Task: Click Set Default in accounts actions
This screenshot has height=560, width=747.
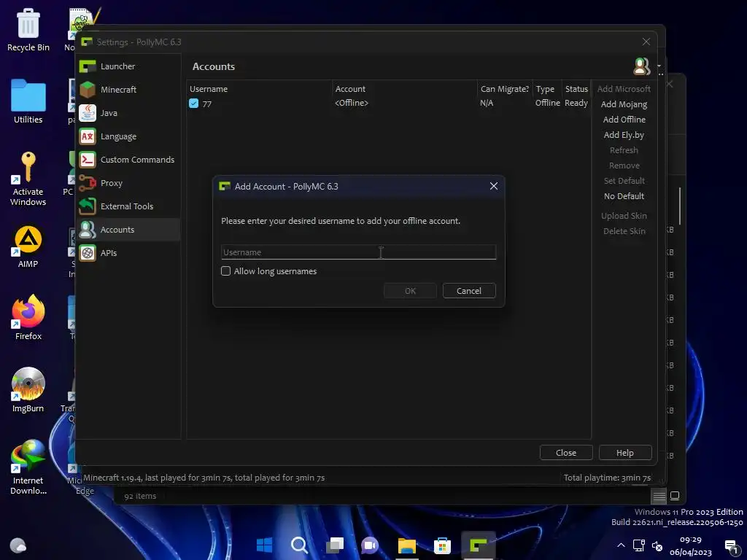Action: [x=624, y=181]
